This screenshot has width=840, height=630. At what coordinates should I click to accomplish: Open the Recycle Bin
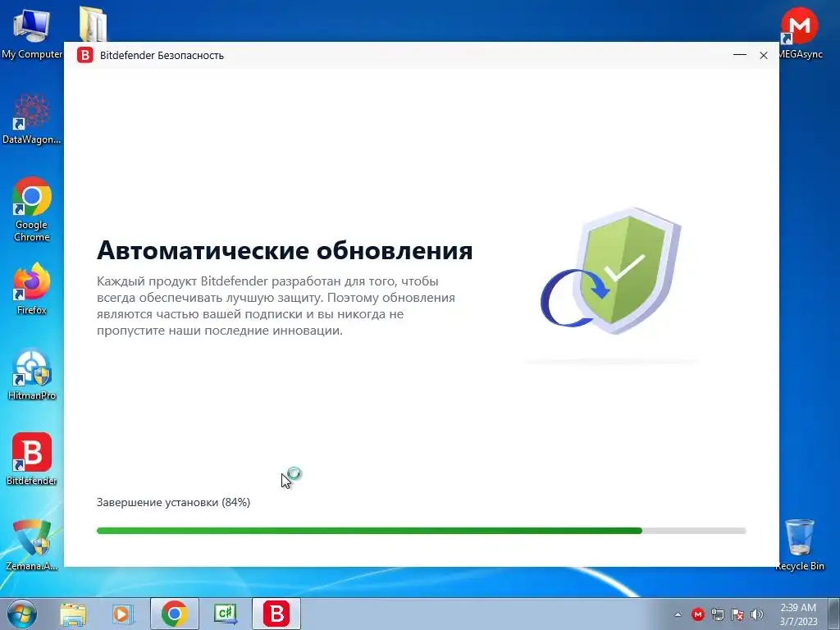point(799,545)
